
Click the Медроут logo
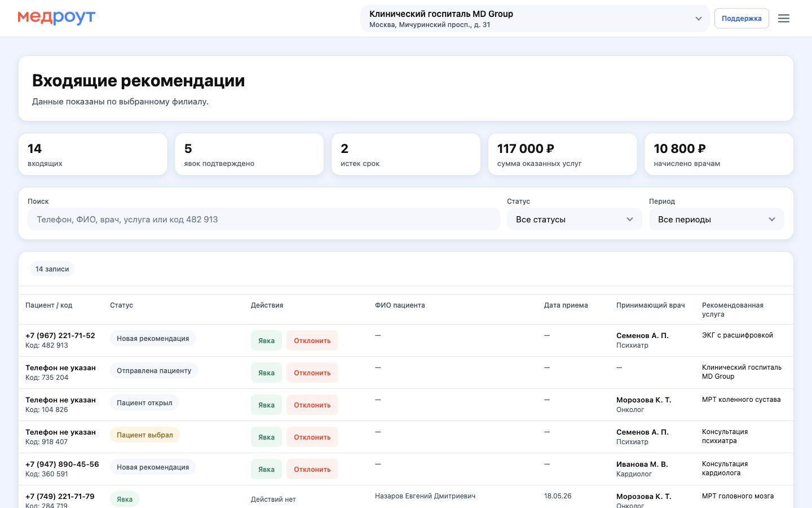click(x=56, y=18)
